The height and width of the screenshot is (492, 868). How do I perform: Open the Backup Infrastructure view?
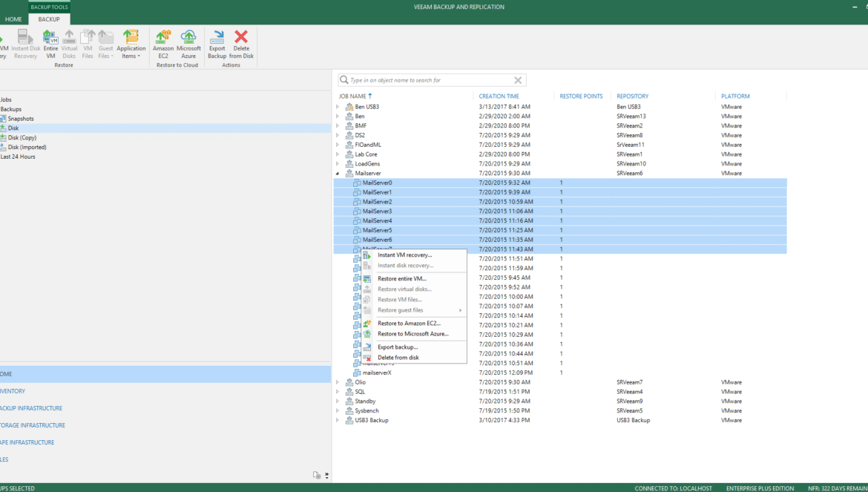point(31,408)
